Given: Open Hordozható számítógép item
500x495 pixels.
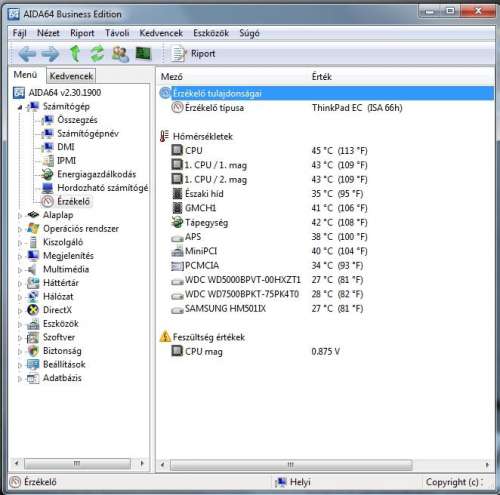Looking at the screenshot, I should (103, 188).
